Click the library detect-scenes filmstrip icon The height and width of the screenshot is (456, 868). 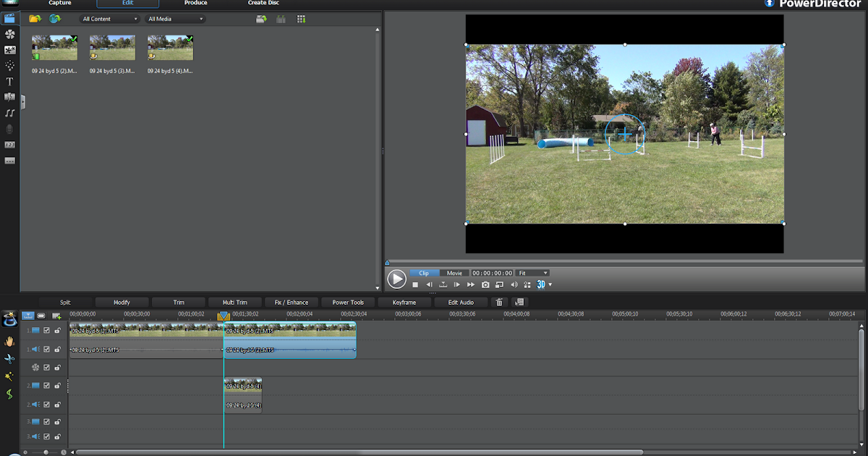(x=281, y=19)
